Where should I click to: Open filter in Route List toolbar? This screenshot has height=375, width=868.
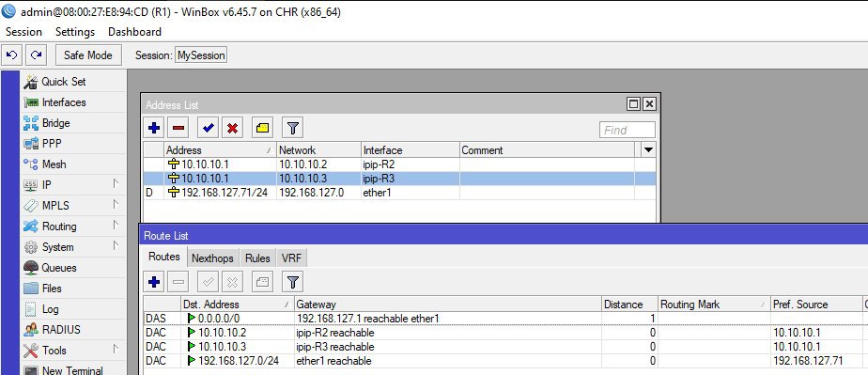coord(293,282)
